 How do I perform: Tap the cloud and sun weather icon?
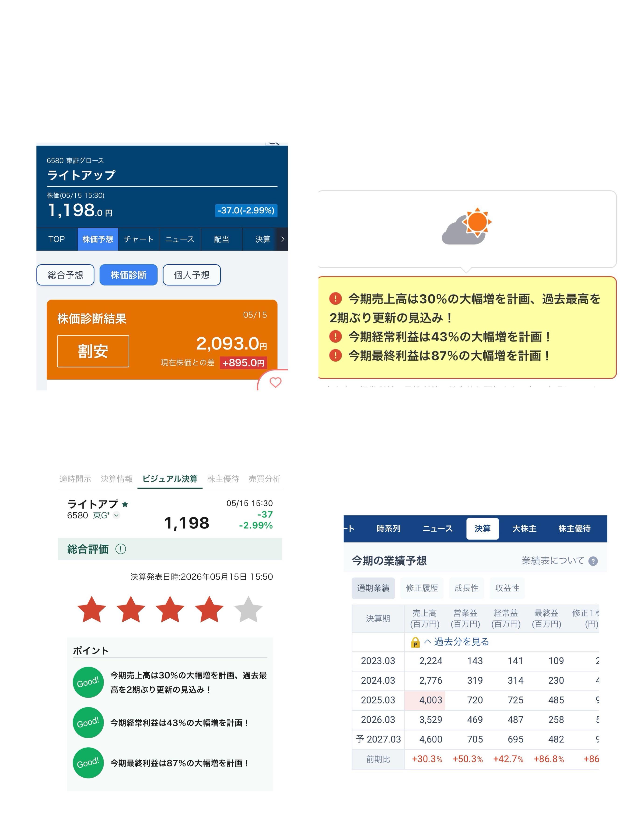(x=466, y=226)
